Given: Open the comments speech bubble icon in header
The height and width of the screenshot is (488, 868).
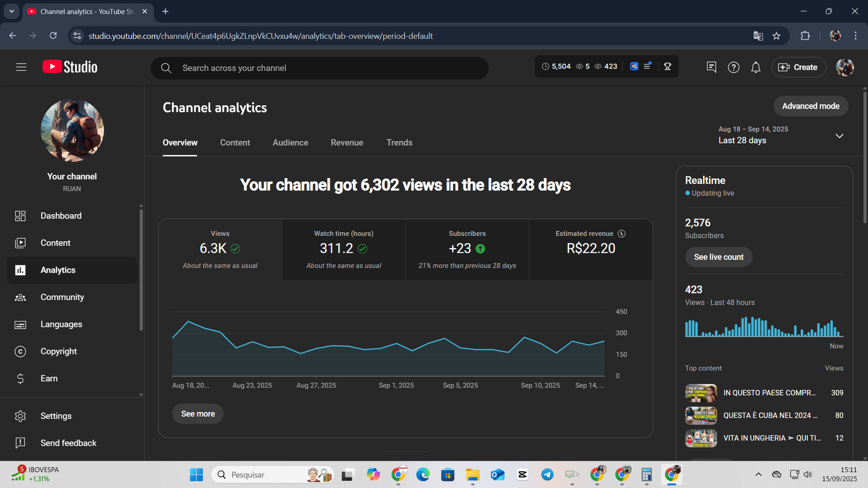Looking at the screenshot, I should [x=712, y=67].
